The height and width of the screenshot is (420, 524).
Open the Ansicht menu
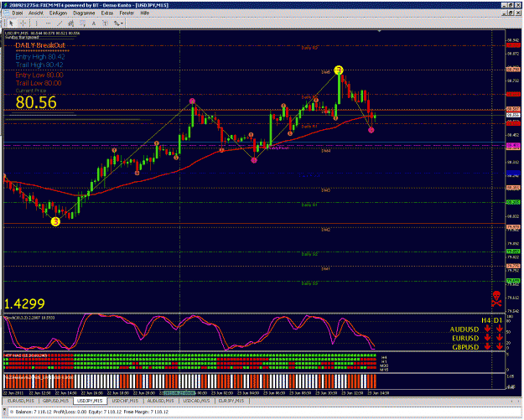[36, 13]
